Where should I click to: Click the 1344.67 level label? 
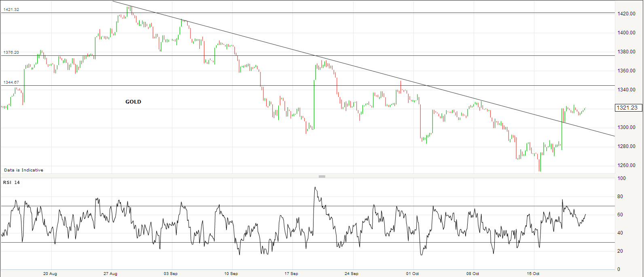11,82
